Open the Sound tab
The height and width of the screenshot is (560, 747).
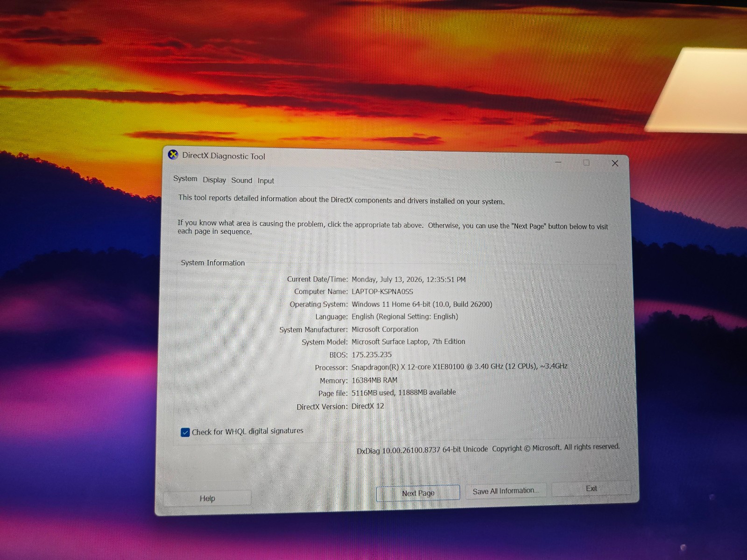[241, 181]
